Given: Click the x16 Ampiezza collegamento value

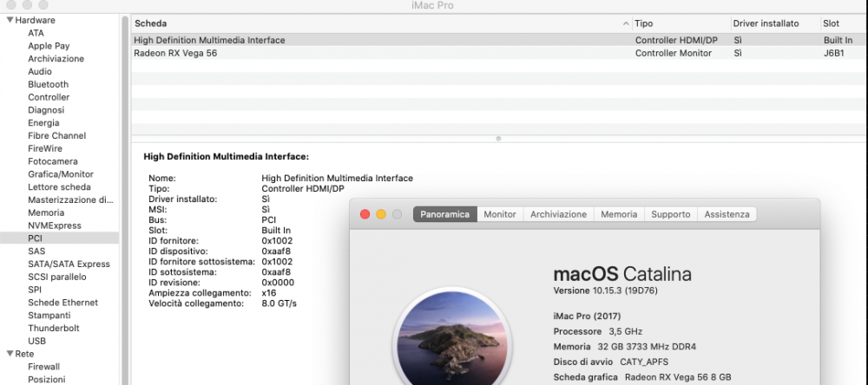Looking at the screenshot, I should (268, 292).
